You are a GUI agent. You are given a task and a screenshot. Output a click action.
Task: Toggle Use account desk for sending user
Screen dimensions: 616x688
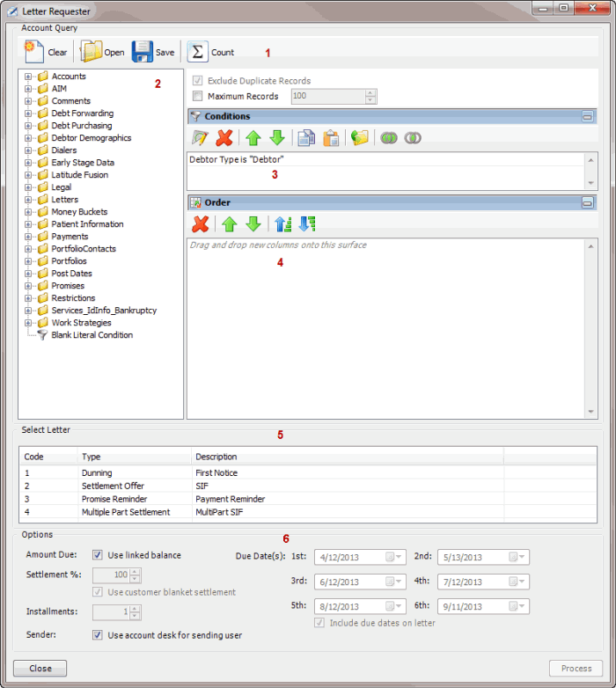pos(98,635)
